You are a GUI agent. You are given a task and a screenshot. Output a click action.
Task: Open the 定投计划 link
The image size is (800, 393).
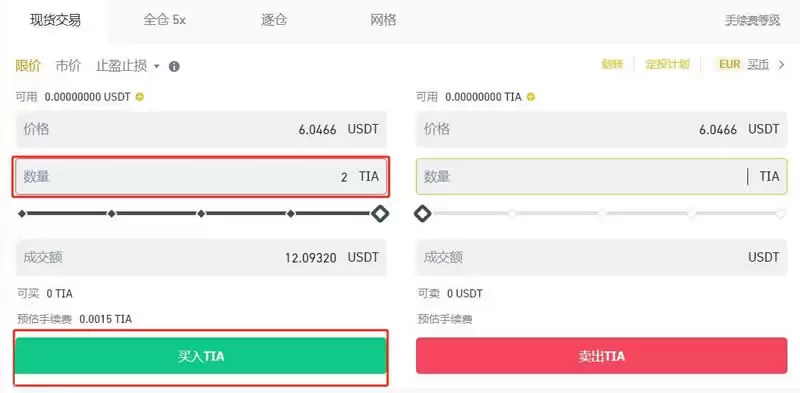667,64
